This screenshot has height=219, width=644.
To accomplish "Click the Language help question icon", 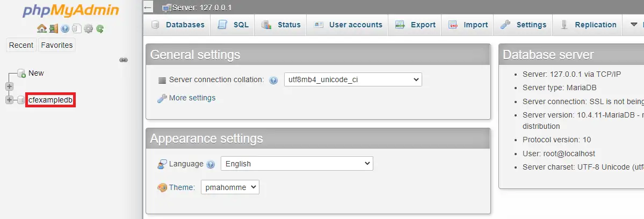I will pyautogui.click(x=211, y=164).
